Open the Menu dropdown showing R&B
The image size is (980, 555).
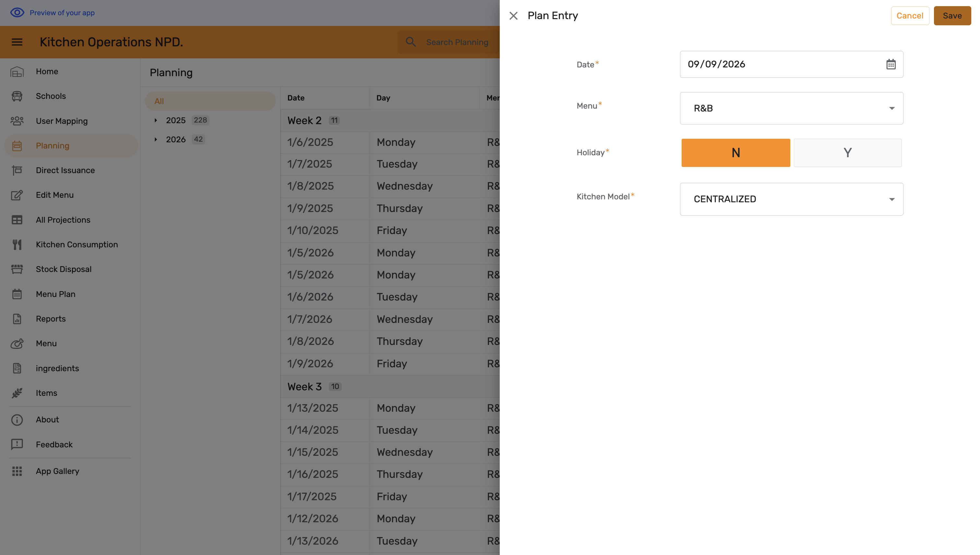pyautogui.click(x=791, y=108)
